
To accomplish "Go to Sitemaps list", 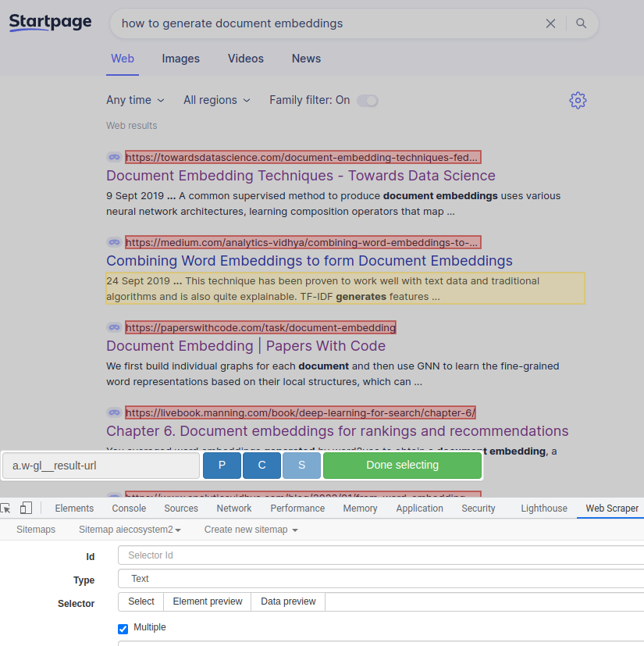I will click(x=36, y=530).
